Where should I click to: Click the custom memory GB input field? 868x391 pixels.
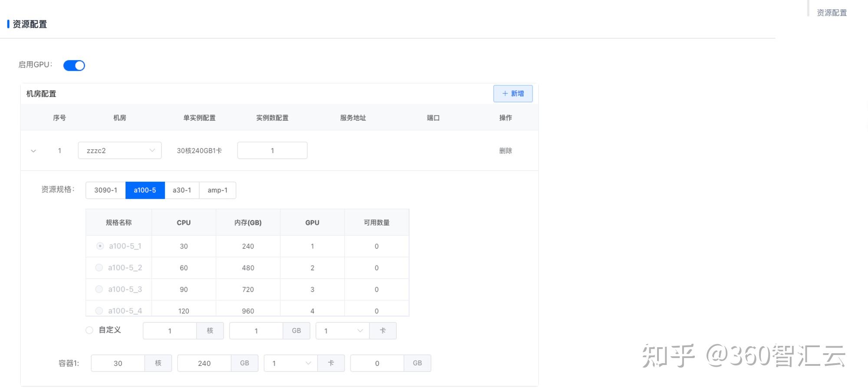point(256,331)
